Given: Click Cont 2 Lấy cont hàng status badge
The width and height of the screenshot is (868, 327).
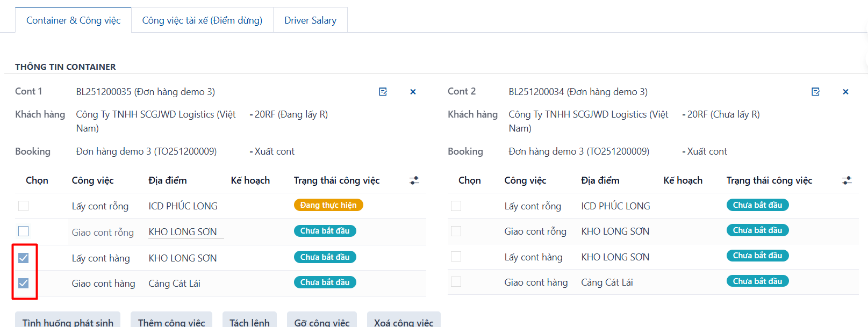Looking at the screenshot, I should (757, 256).
